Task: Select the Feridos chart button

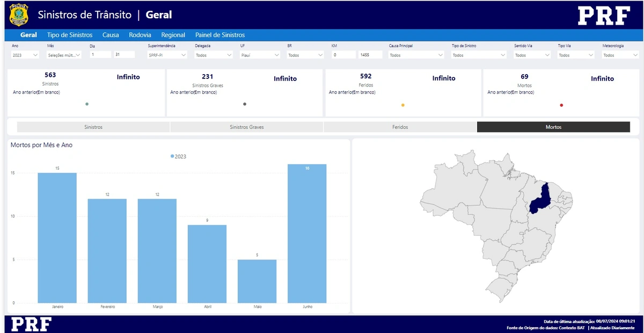Action: (400, 127)
